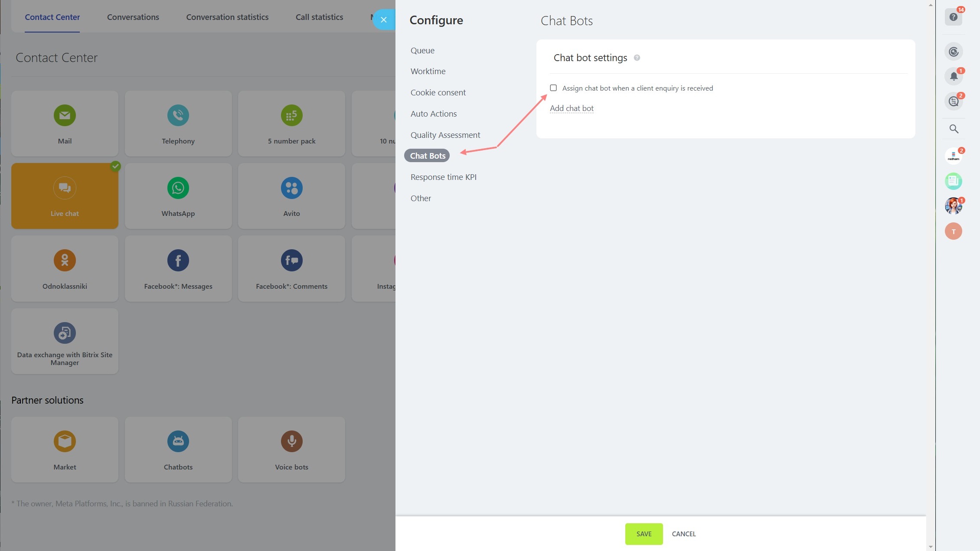Open the Voice bots microphone icon
Viewport: 980px width, 551px height.
pos(291,441)
